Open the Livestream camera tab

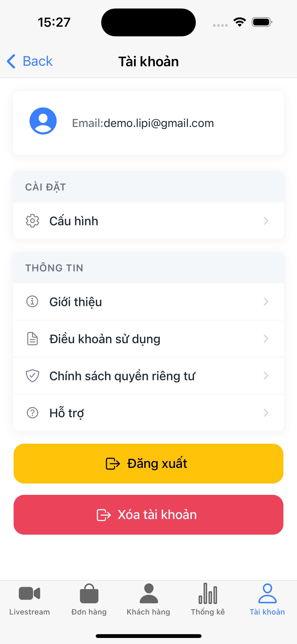29,599
